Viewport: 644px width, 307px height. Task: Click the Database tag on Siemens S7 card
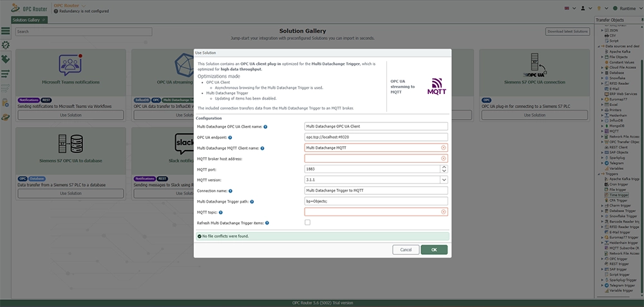click(x=37, y=178)
